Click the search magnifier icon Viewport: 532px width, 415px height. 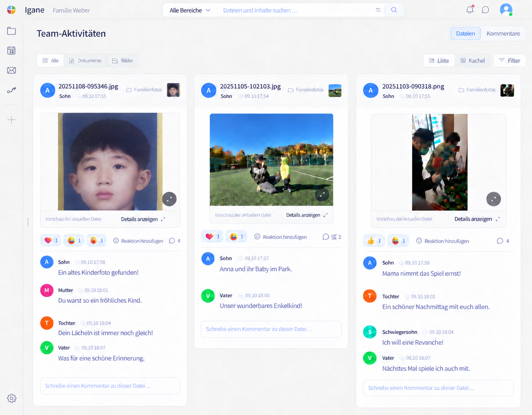coord(394,10)
